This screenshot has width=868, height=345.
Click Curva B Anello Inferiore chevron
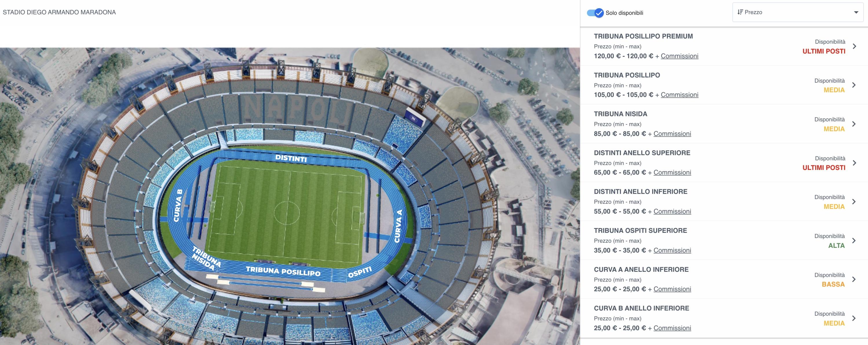pos(854,318)
